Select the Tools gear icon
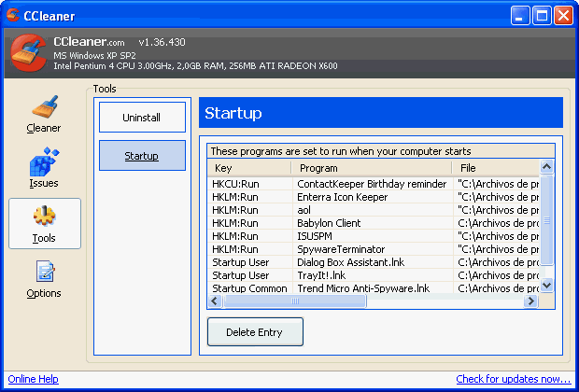Image resolution: width=579 pixels, height=392 pixels. 44,216
